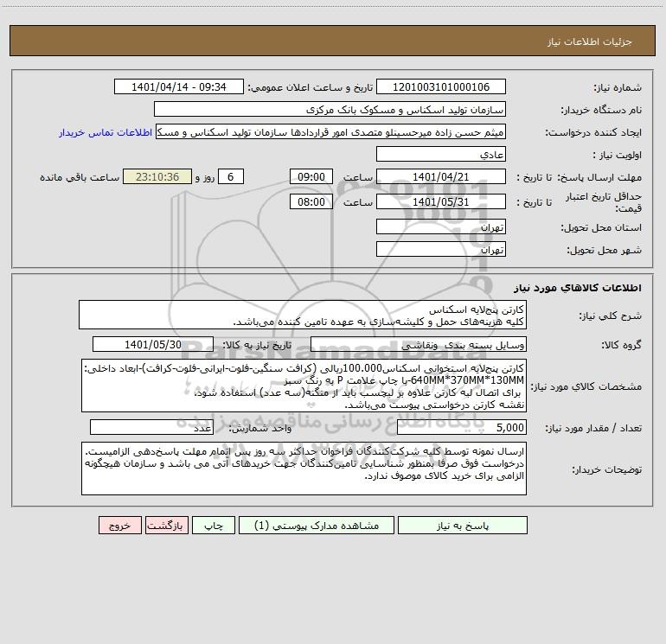Click the 'پاسخ به نیاز' button
This screenshot has width=666, height=644.
coord(463,526)
